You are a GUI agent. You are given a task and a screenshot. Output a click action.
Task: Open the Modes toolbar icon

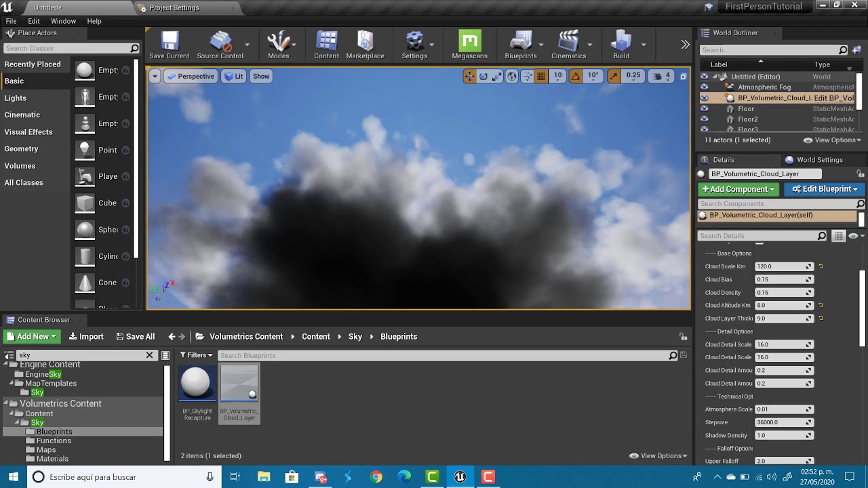coord(278,45)
